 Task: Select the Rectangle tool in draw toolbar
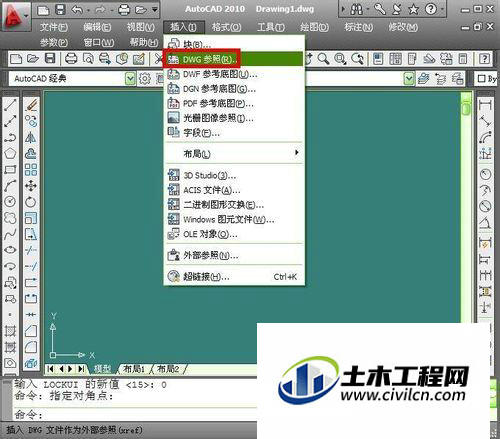point(10,169)
